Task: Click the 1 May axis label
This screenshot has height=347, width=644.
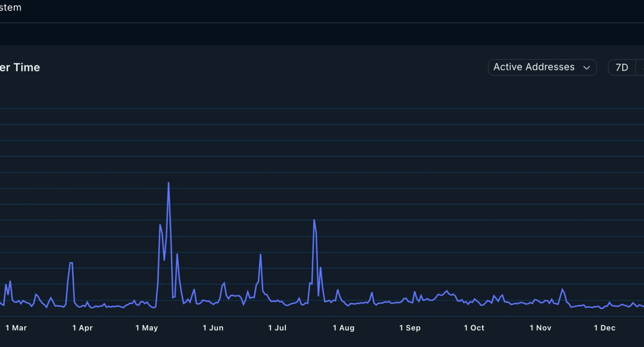Action: (147, 328)
